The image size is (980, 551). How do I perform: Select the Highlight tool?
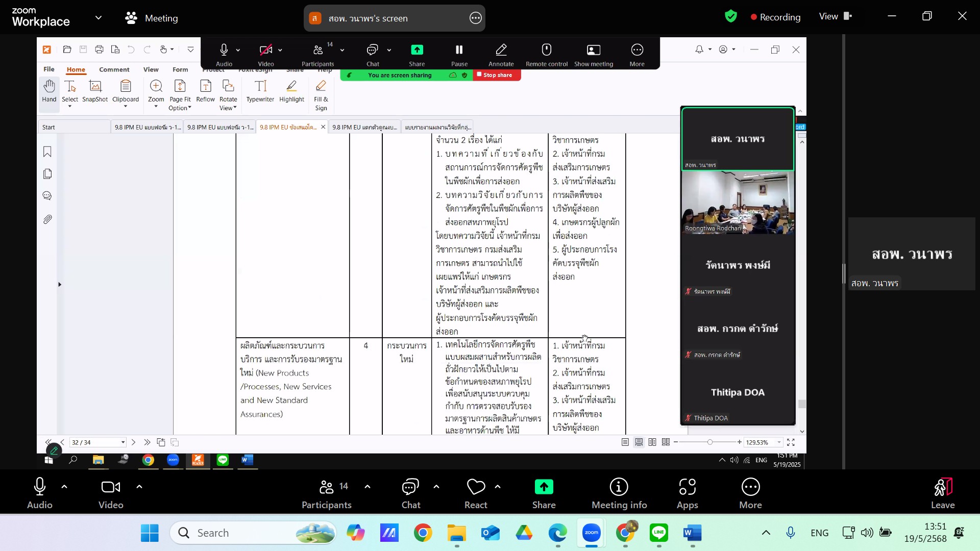click(291, 91)
